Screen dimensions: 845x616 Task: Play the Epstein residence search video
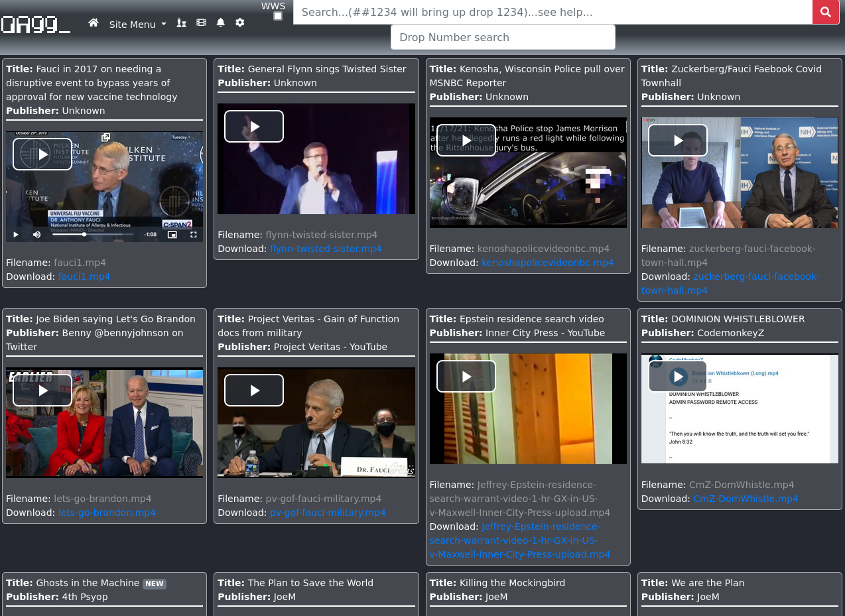(466, 377)
